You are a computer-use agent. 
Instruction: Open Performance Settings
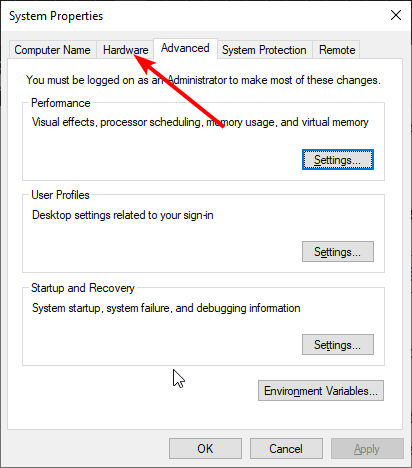pyautogui.click(x=338, y=160)
